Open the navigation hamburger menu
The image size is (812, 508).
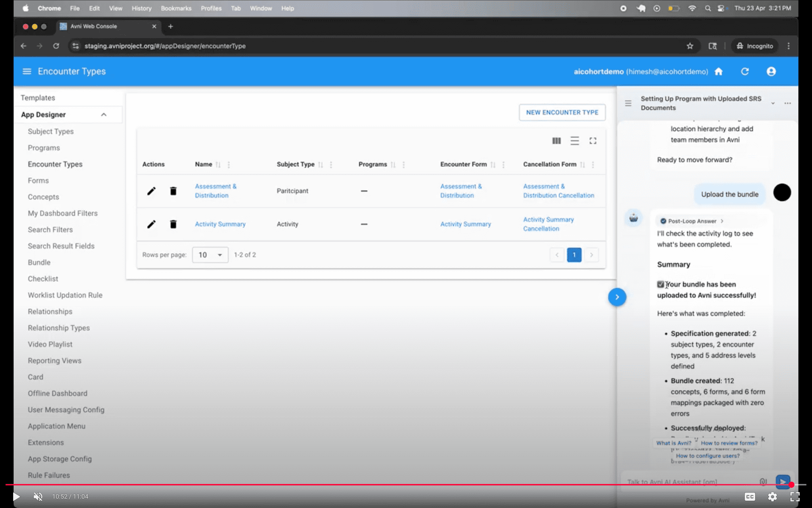coord(27,71)
